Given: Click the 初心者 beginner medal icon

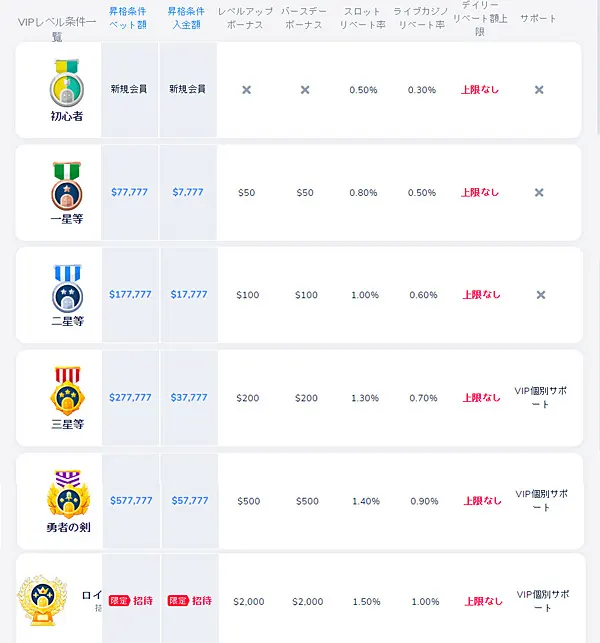Looking at the screenshot, I should tap(69, 83).
